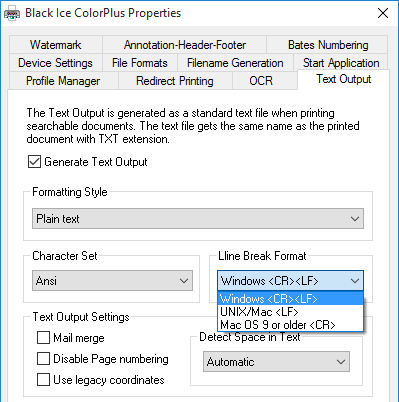Screen dimensions: 399x402
Task: Enable the Mail merge option
Action: pyautogui.click(x=43, y=337)
